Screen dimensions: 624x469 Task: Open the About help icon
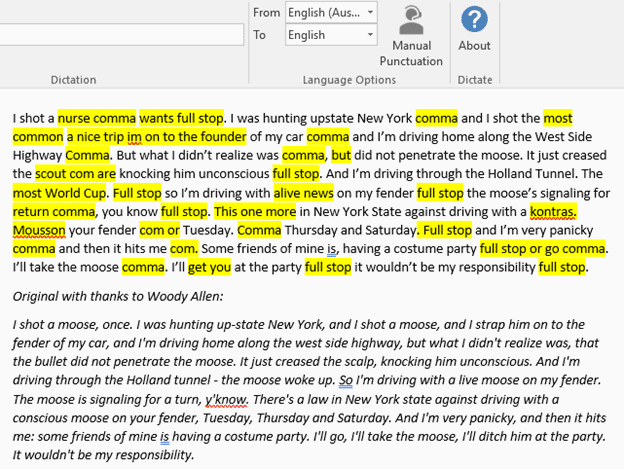pos(474,19)
